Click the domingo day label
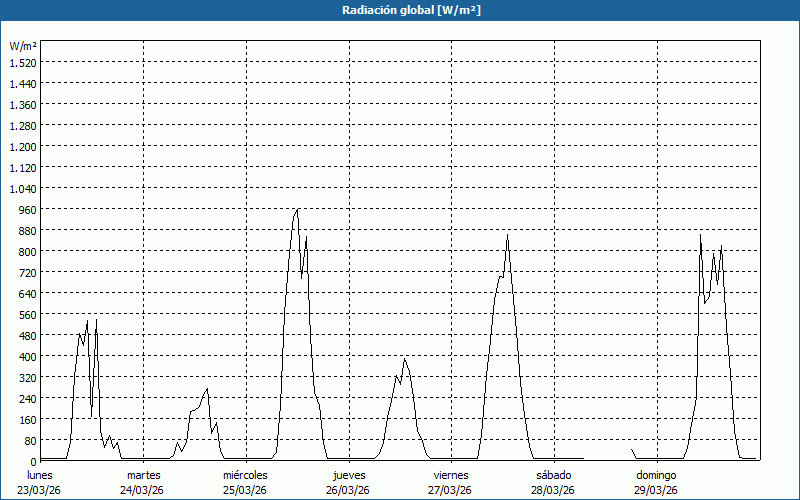The image size is (800, 500). point(656,475)
